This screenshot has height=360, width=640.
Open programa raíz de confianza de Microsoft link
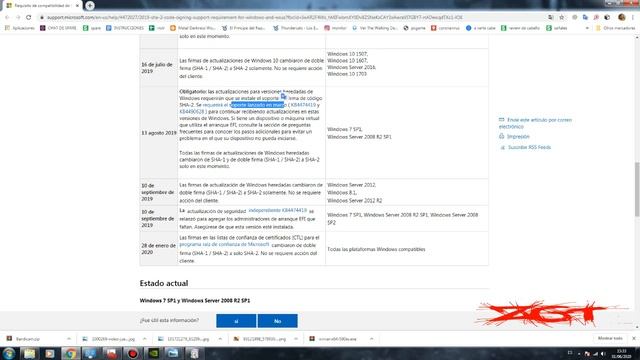[x=224, y=244]
